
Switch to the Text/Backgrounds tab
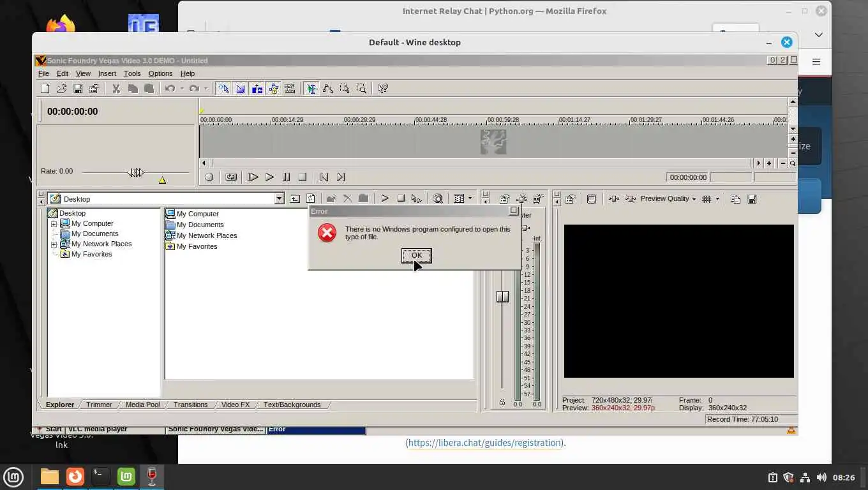click(x=292, y=405)
